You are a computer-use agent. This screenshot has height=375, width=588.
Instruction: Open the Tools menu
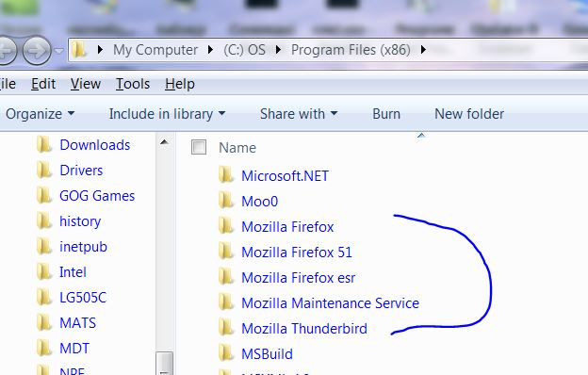(133, 84)
